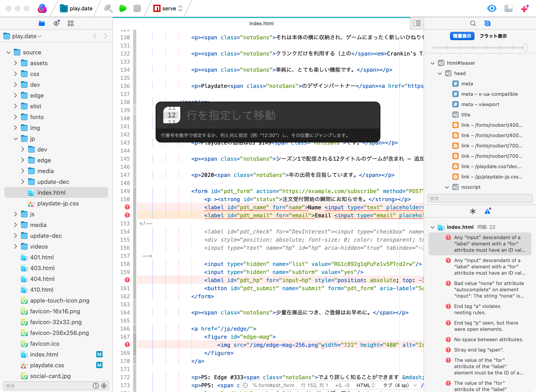Click the run/play button in toolbar
Image resolution: width=536 pixels, height=392 pixels.
coord(123,8)
